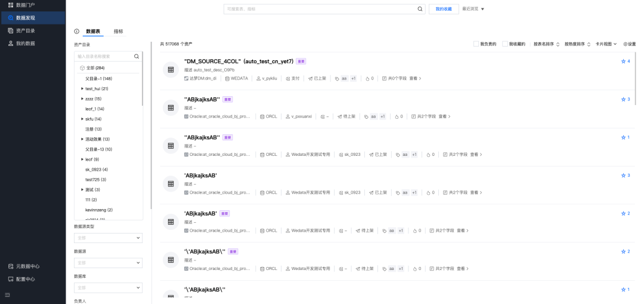
Task: Expand the 测试 (3) tree node
Action: (x=82, y=190)
